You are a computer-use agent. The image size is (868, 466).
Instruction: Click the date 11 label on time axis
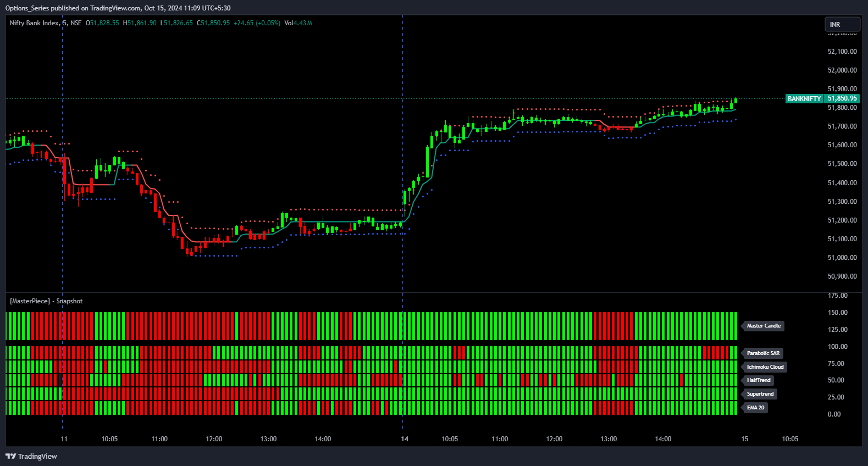(64, 439)
